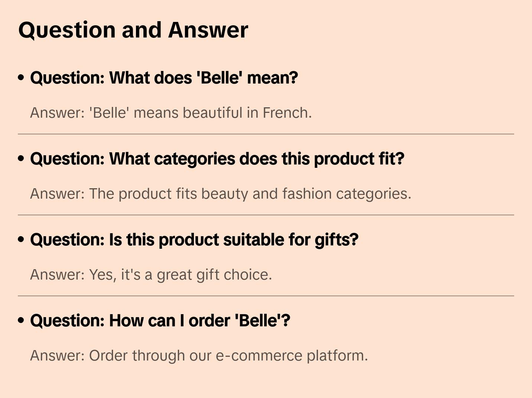532x398 pixels.
Task: Click the 'Question and Answer' heading
Action: coord(133,30)
